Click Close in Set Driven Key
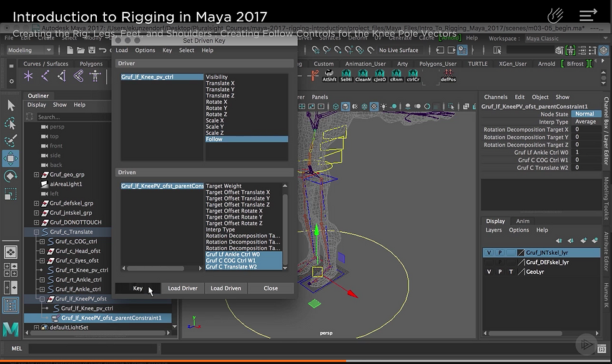 [x=270, y=288]
